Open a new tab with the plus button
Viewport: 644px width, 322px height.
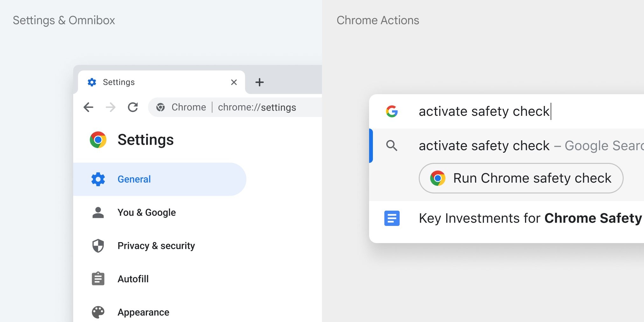tap(260, 82)
